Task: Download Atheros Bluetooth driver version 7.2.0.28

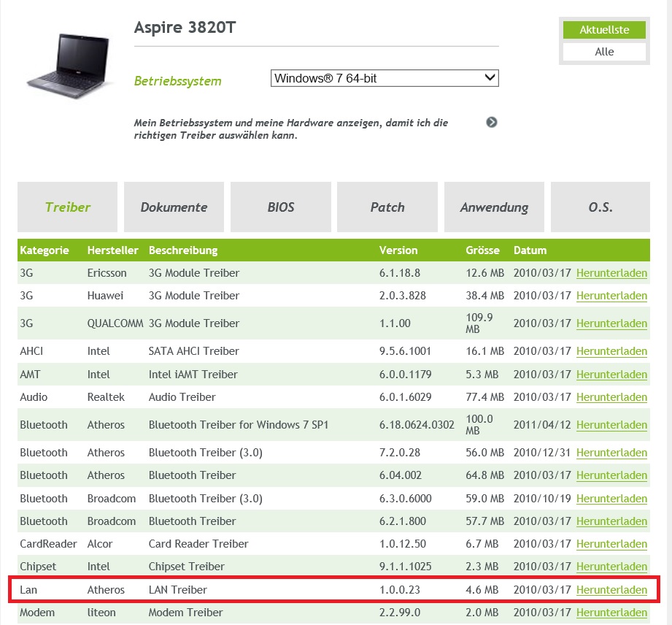Action: tap(611, 453)
